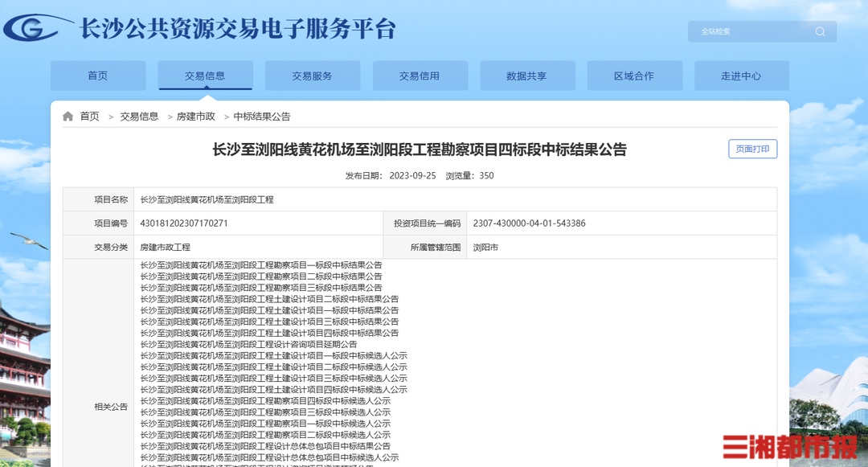Screen dimensions: 868x467
Task: Select the 交易信用 navigation tab
Action: coord(420,76)
